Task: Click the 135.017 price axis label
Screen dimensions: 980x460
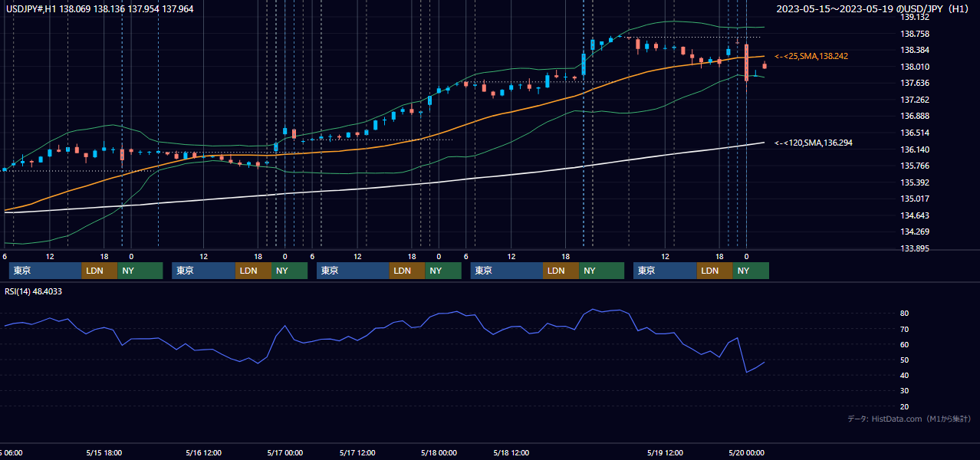Action: 915,199
